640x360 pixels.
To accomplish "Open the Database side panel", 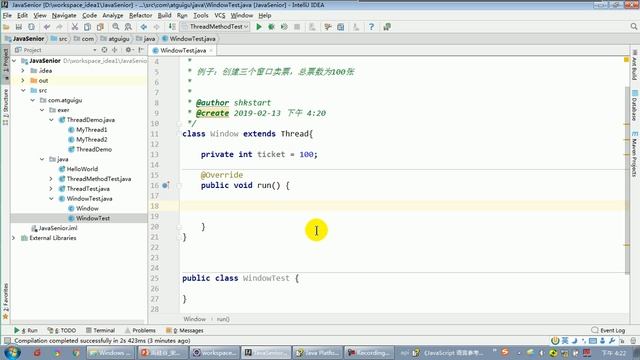I will tap(635, 105).
